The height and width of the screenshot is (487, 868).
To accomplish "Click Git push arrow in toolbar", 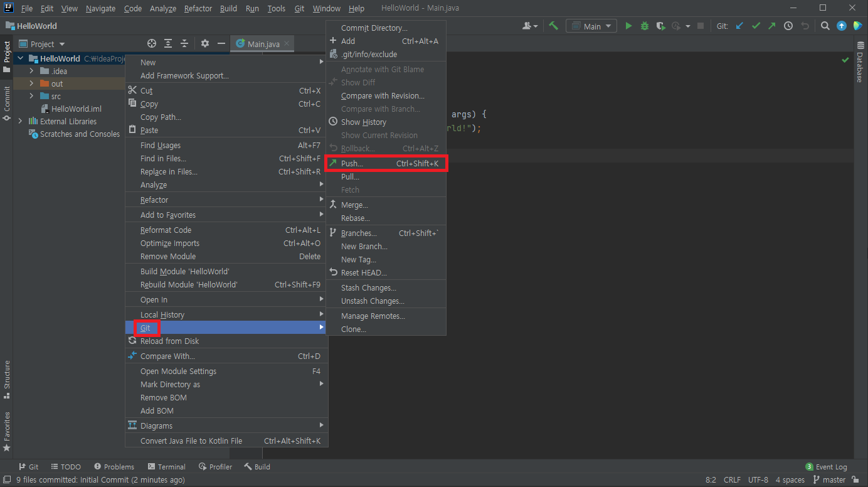I will (x=771, y=26).
